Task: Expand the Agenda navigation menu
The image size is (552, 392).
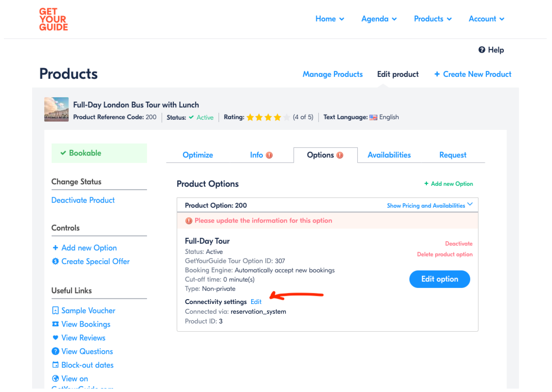Action: (x=379, y=19)
